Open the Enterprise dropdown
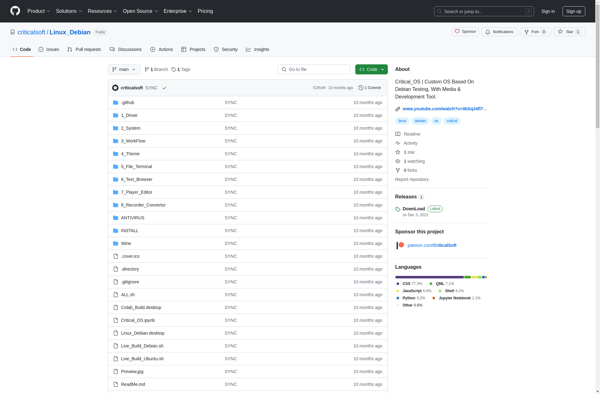Viewport: 600px width, 394px height. (x=178, y=11)
